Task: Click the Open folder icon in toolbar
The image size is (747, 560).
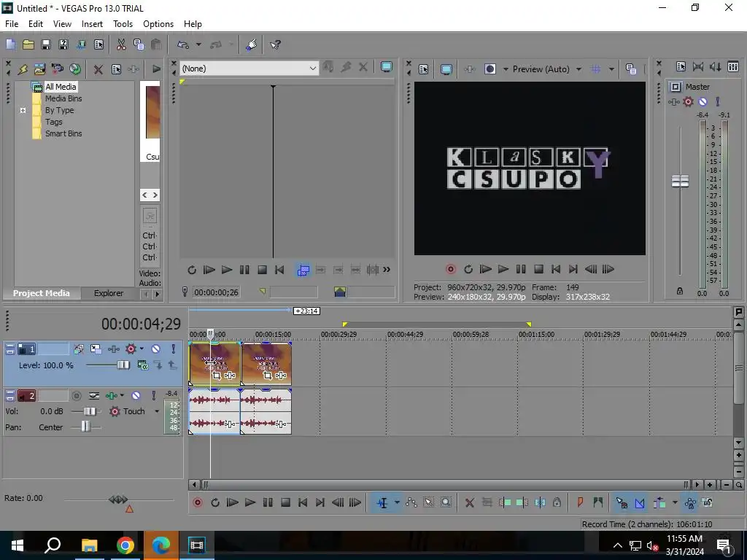Action: [28, 44]
